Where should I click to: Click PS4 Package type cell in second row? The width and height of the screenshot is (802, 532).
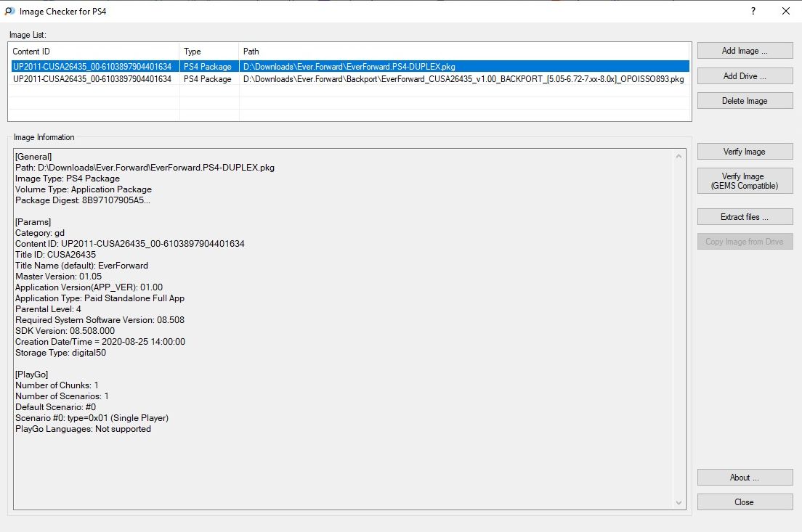pos(208,79)
